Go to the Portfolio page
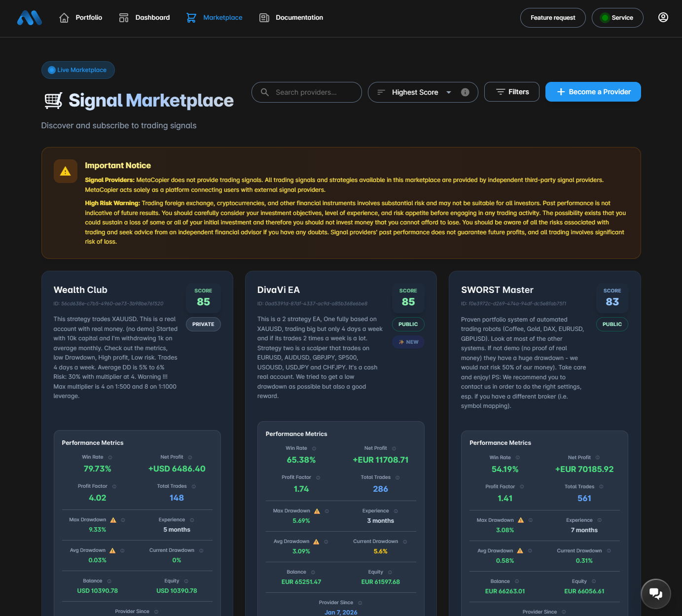 [x=81, y=18]
